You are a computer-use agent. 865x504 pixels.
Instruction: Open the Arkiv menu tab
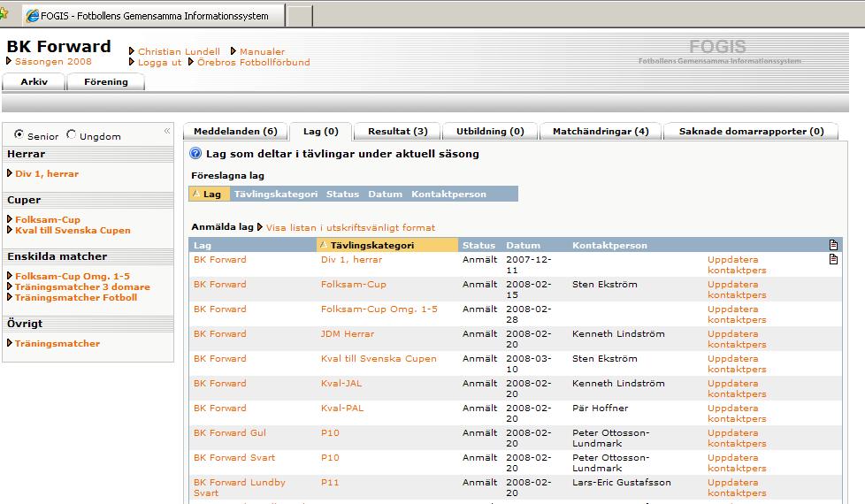34,81
